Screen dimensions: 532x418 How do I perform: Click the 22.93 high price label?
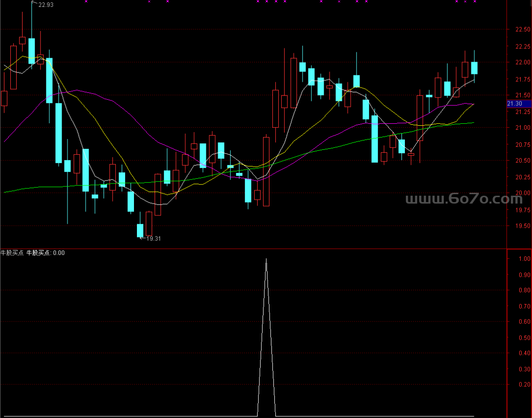pos(46,5)
